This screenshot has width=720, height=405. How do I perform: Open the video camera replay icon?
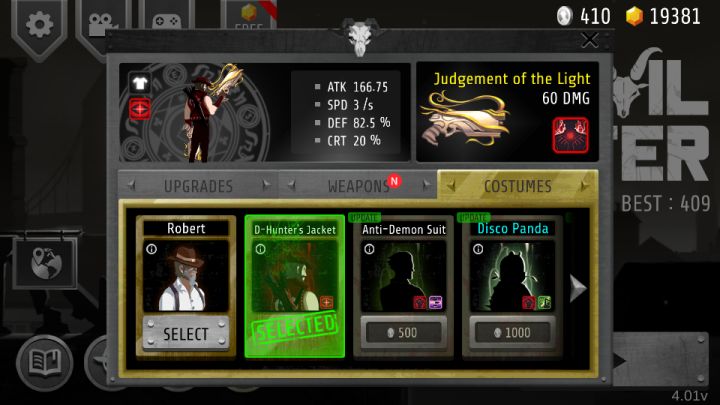[102, 24]
